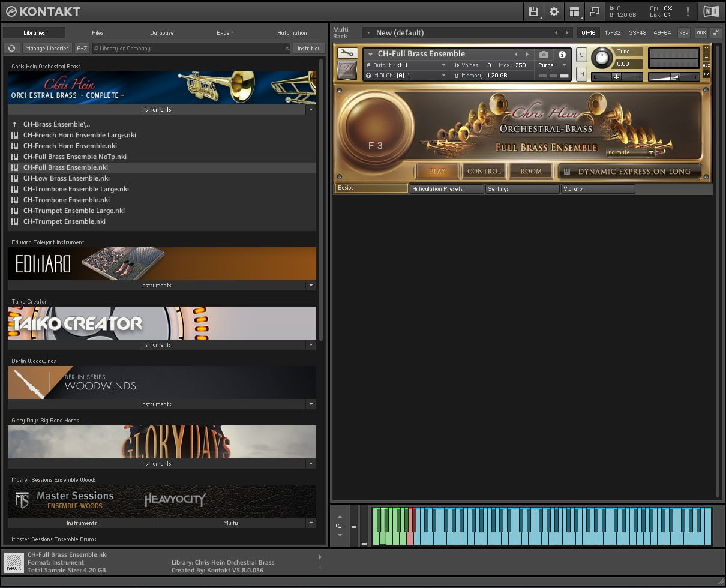The width and height of the screenshot is (726, 588).
Task: Adjust the Tune knob
Action: click(602, 58)
